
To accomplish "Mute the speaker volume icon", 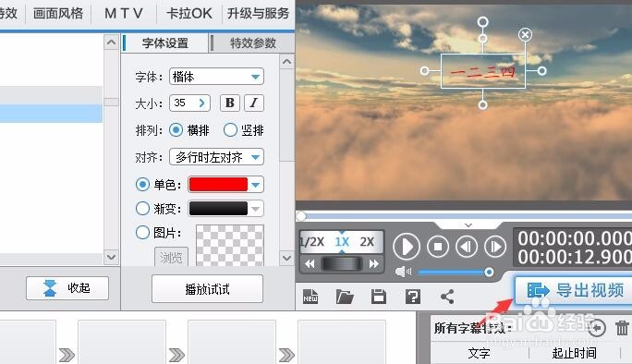I will [x=403, y=273].
